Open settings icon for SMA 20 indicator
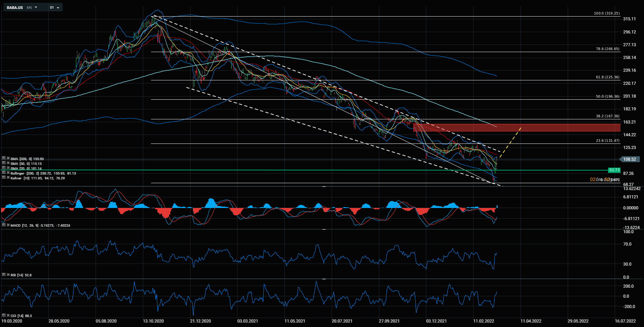Viewport: 644px width, 327px height. pos(4,168)
